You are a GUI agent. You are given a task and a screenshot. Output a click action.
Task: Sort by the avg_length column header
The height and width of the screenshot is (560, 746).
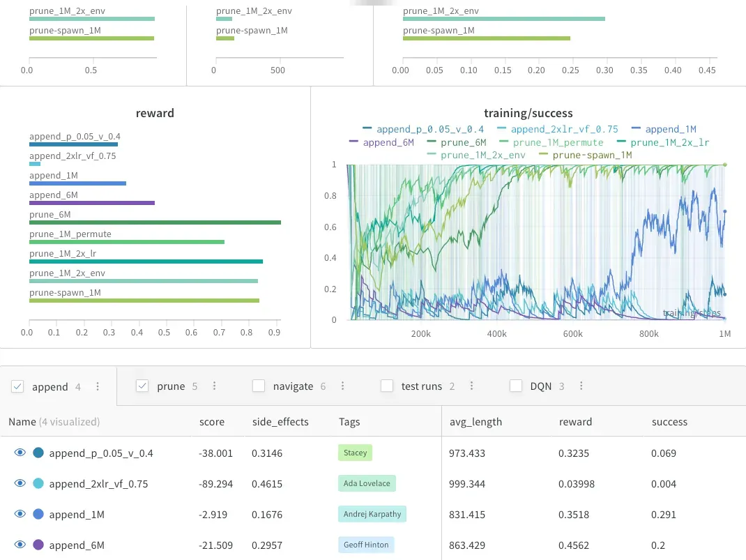(475, 422)
